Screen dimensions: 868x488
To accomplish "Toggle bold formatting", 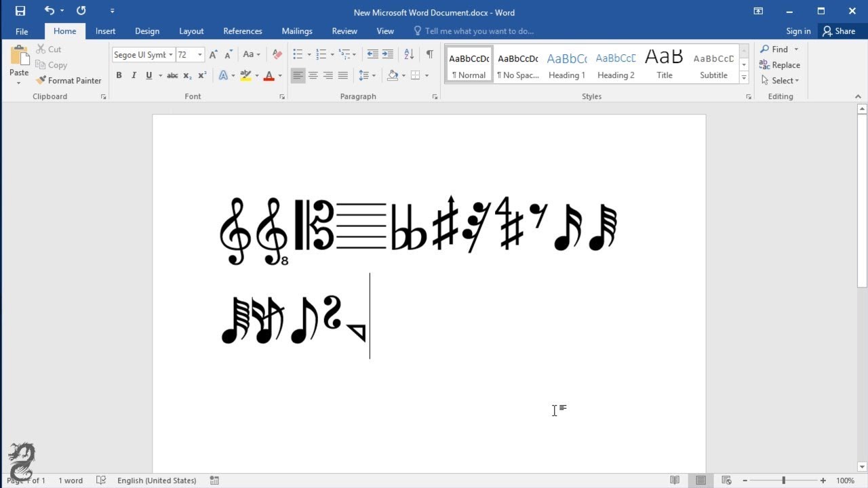I will click(119, 75).
